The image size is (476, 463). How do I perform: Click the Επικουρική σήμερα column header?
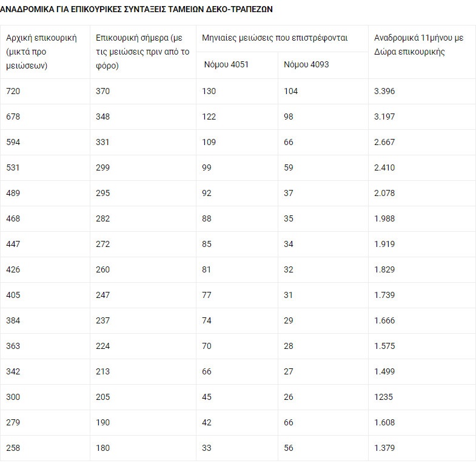(x=142, y=52)
